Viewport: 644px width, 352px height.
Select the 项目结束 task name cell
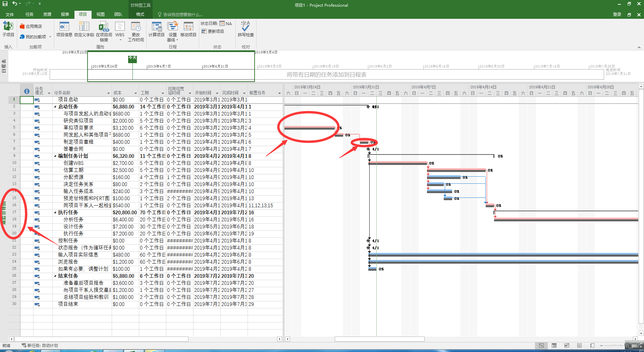coord(82,304)
